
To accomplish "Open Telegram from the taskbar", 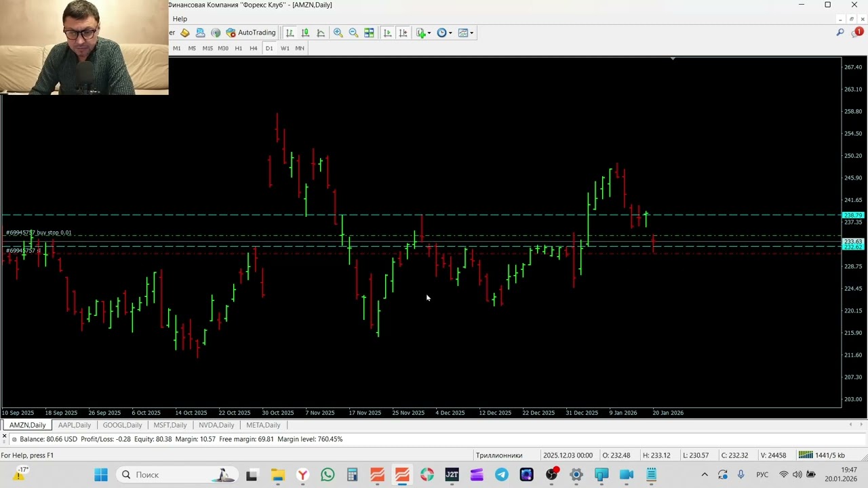I will tap(502, 474).
